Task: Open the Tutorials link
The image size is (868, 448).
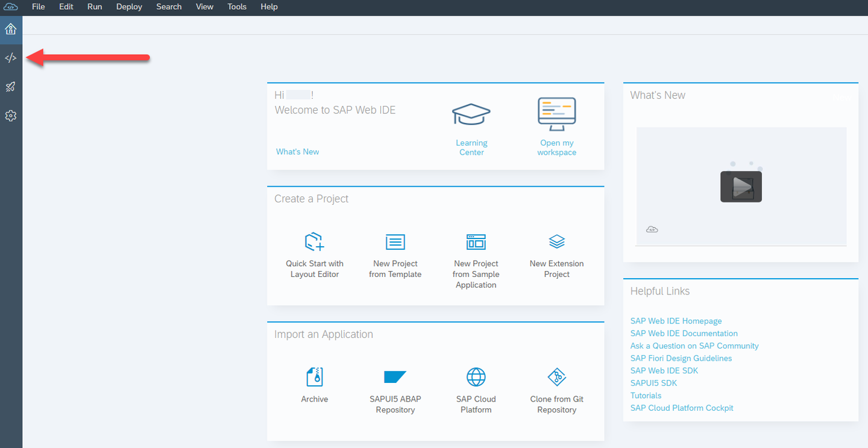Action: click(646, 396)
